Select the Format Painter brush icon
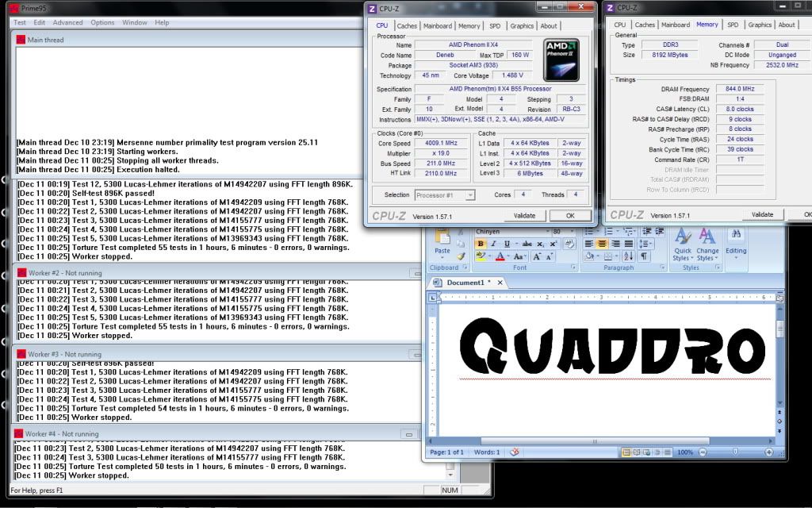 point(462,256)
